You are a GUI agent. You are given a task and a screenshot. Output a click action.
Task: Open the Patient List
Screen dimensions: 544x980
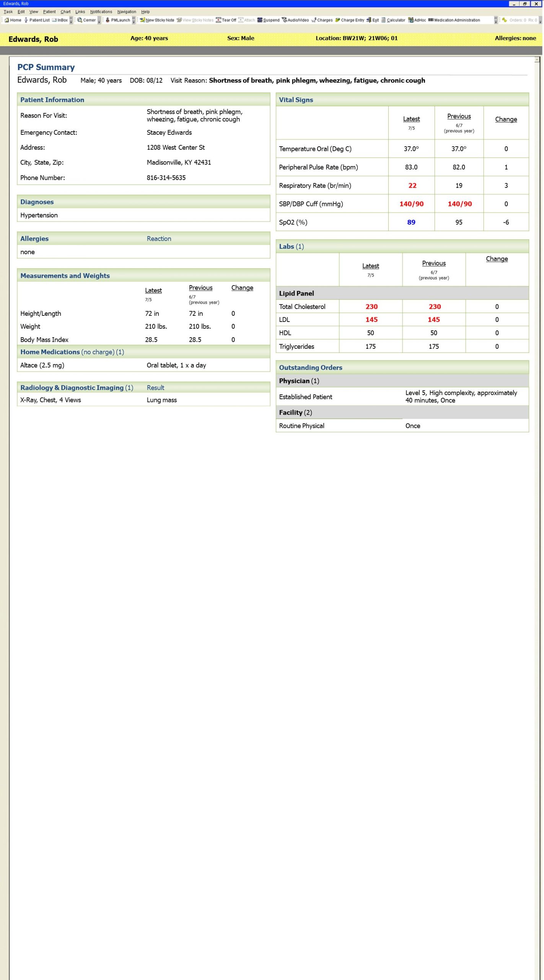pyautogui.click(x=37, y=20)
